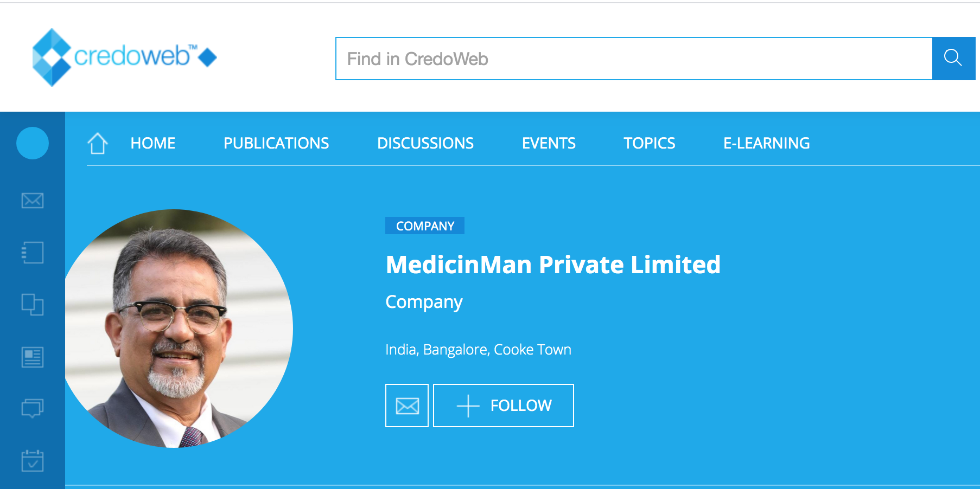This screenshot has width=980, height=489.
Task: Switch to the DISCUSSIONS tab
Action: 425,143
